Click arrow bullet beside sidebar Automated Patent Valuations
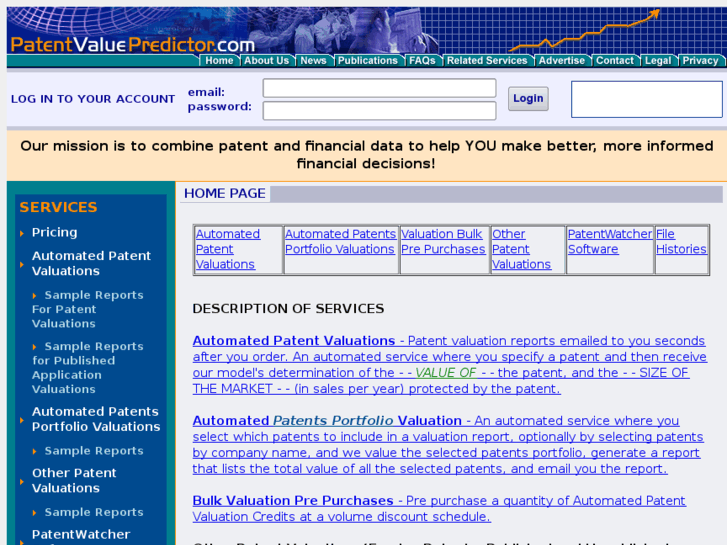727x545 pixels. [22, 264]
